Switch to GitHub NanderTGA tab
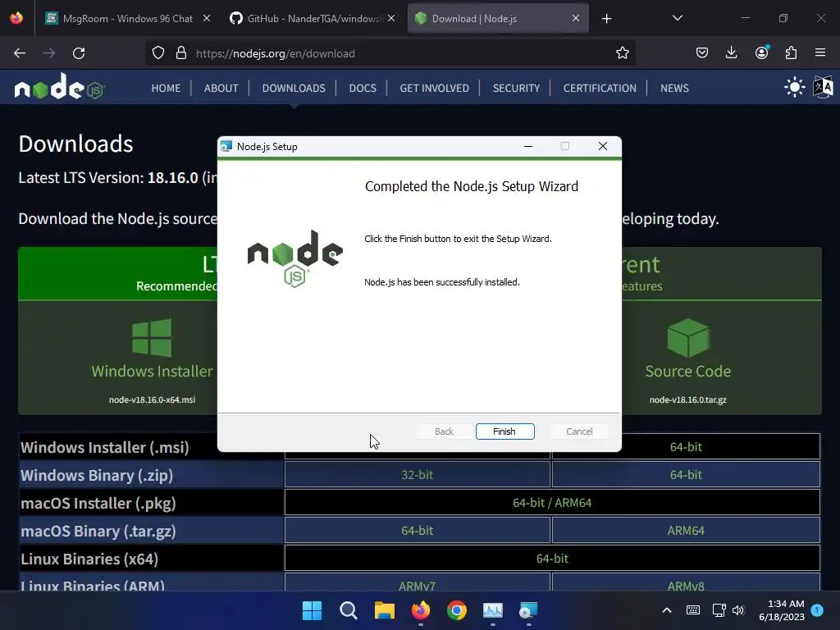The image size is (840, 630). 313,19
